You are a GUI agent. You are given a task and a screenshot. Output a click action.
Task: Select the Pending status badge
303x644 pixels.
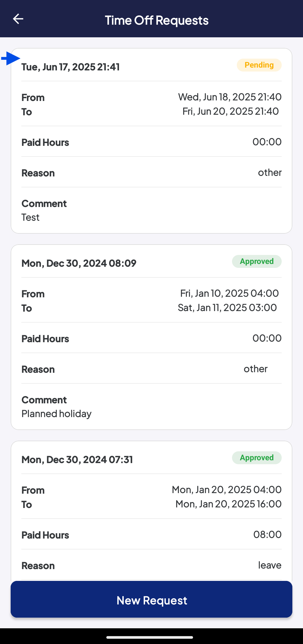click(x=259, y=65)
